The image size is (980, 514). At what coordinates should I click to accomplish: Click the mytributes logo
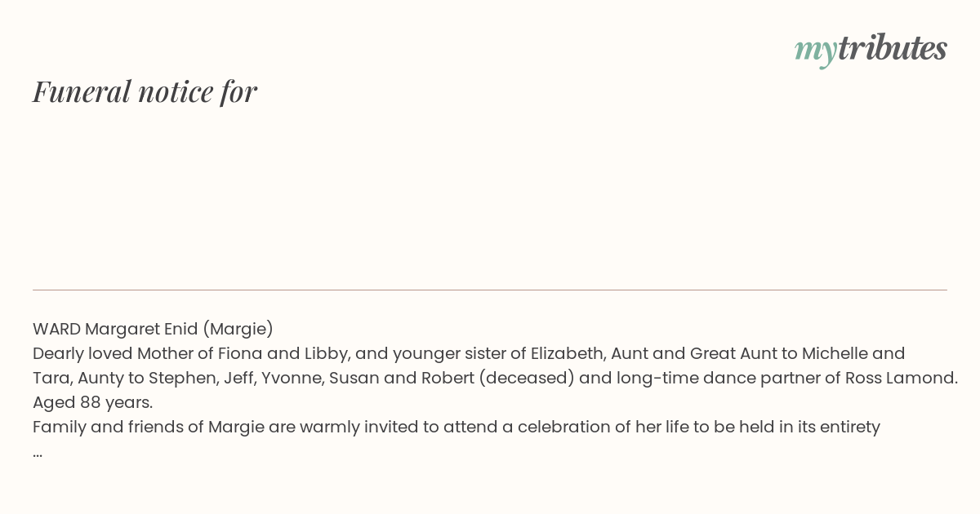(x=871, y=50)
